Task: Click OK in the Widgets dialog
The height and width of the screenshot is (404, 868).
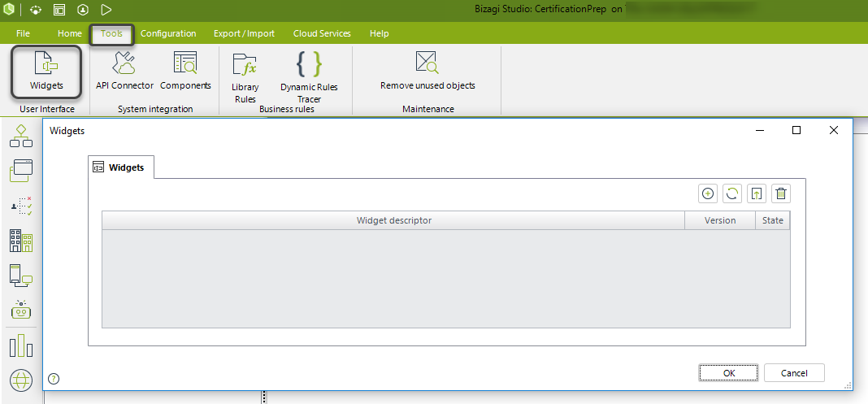Action: click(729, 373)
